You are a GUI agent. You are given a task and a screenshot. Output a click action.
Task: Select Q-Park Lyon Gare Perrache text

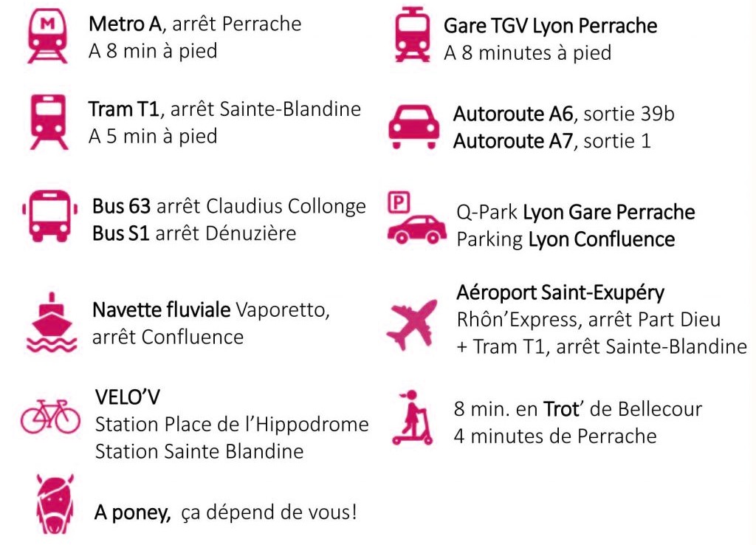(576, 212)
